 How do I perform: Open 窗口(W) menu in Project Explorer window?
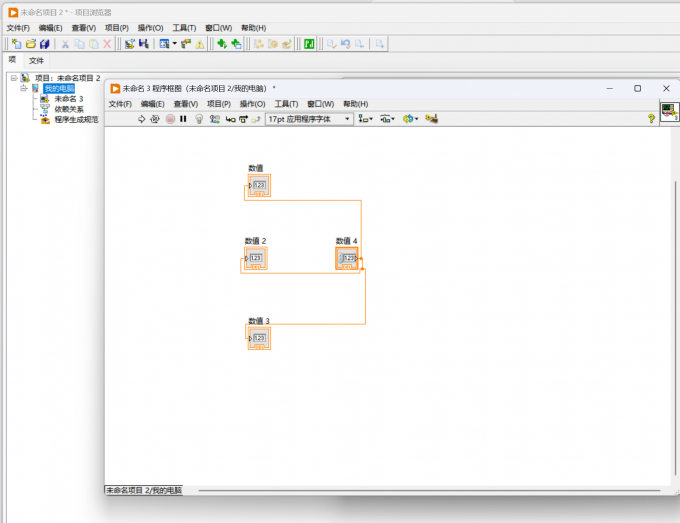[x=219, y=28]
